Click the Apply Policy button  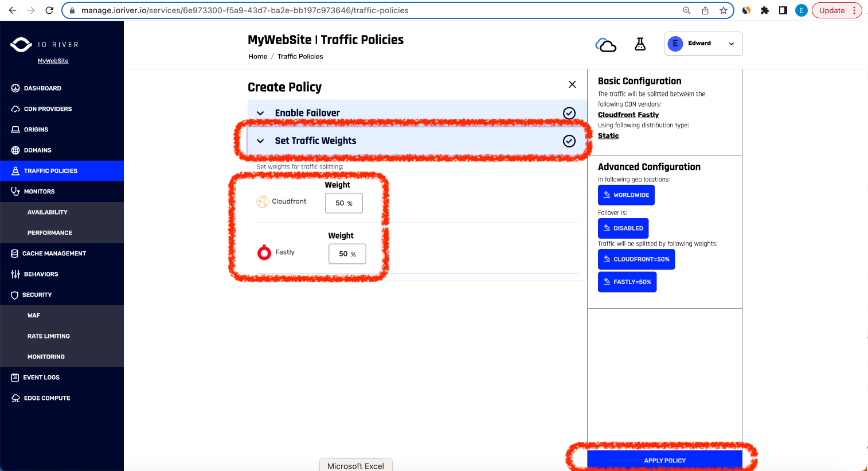click(665, 460)
